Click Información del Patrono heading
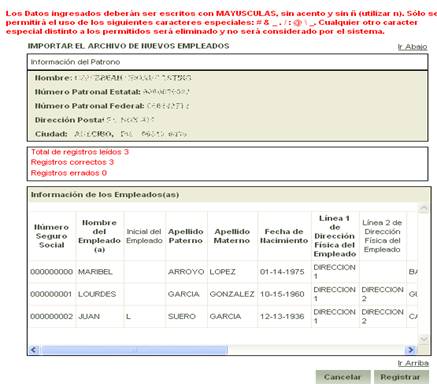437x384 pixels. [x=75, y=62]
